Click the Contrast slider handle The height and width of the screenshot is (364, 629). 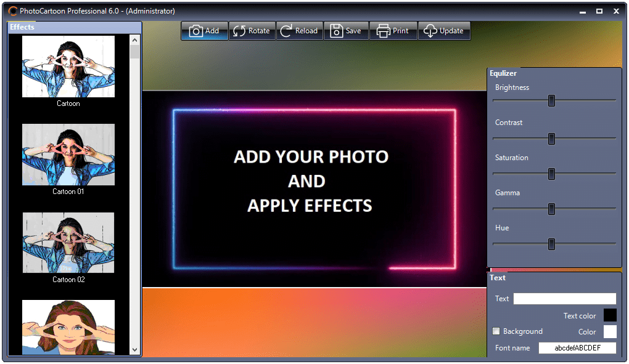551,139
